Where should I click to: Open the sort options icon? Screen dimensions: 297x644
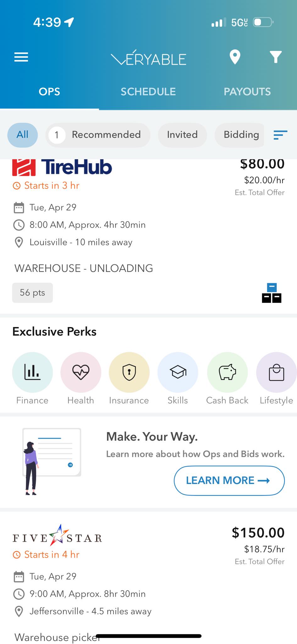[x=280, y=135]
